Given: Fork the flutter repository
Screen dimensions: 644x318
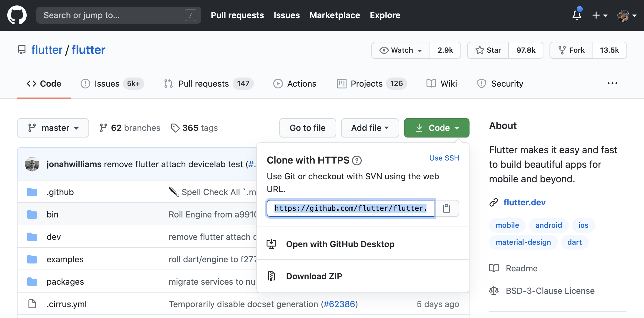Looking at the screenshot, I should 571,50.
